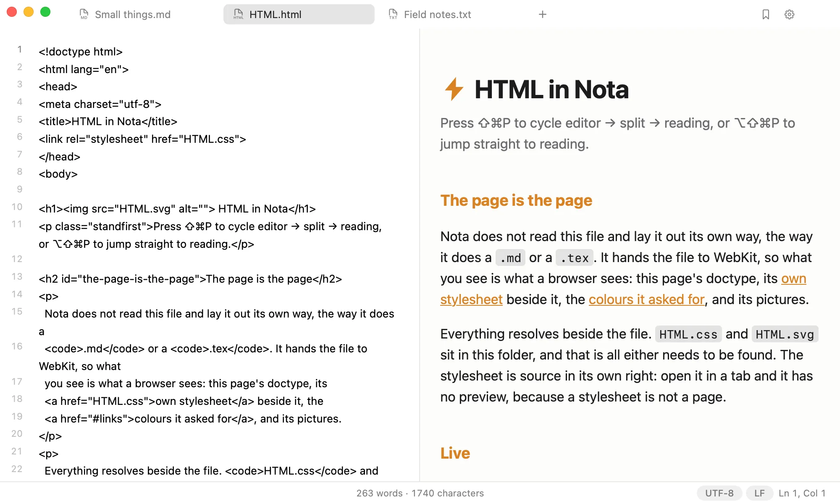Click the p class="standfirst" line
The image size is (840, 504).
[x=210, y=235]
